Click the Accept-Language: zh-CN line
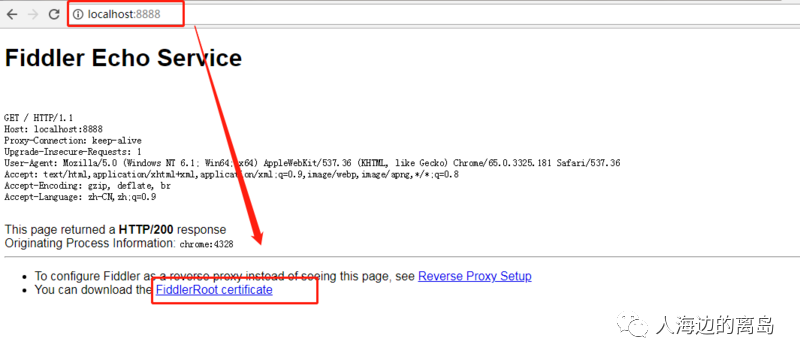This screenshot has width=800, height=360. pos(80,197)
